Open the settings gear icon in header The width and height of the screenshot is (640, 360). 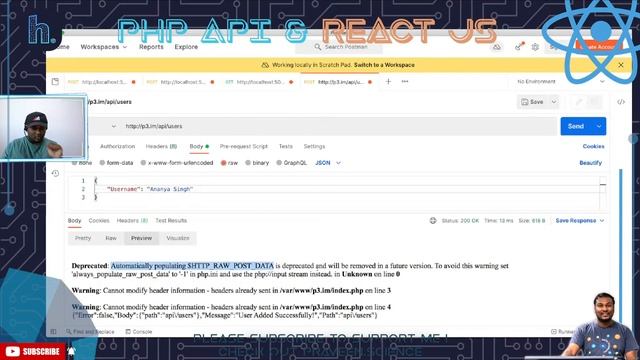[535, 47]
